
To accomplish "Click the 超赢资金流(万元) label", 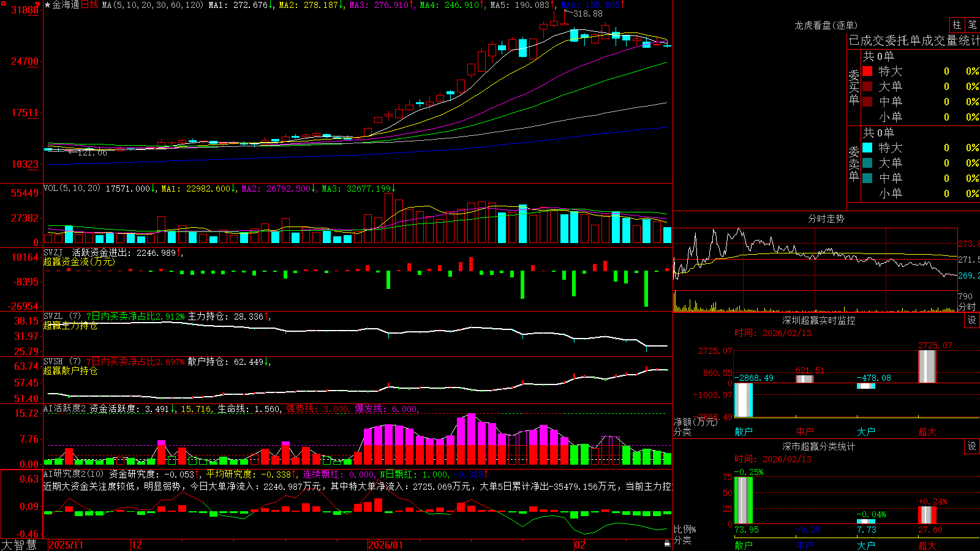I will coord(79,261).
